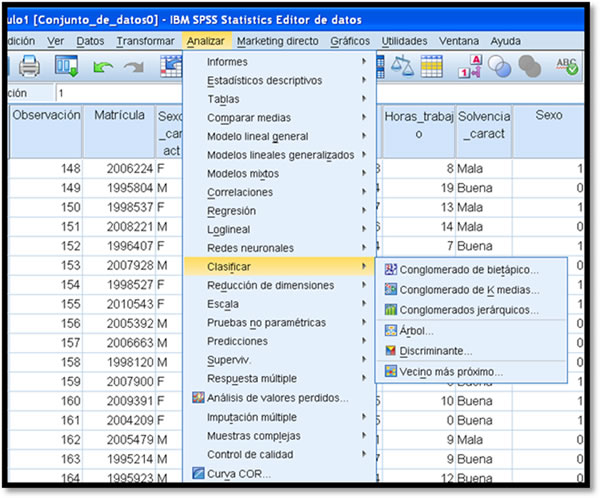Click the Conglomerados jerárquicos icon
Screen dimensions: 600x498
(391, 309)
